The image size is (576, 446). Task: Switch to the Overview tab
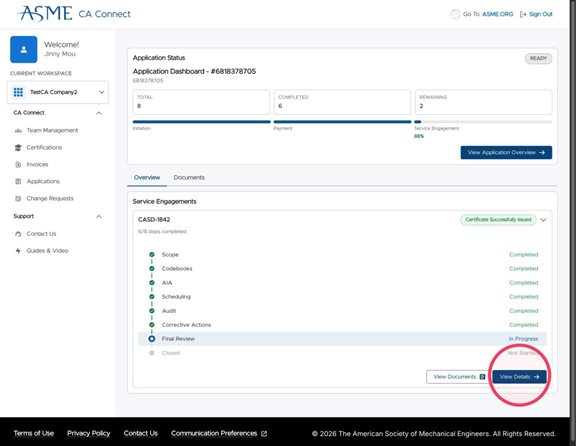point(147,177)
